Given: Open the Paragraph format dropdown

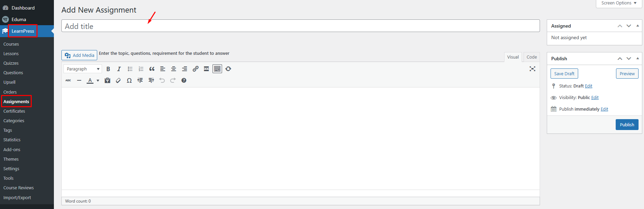Looking at the screenshot, I should click(83, 69).
